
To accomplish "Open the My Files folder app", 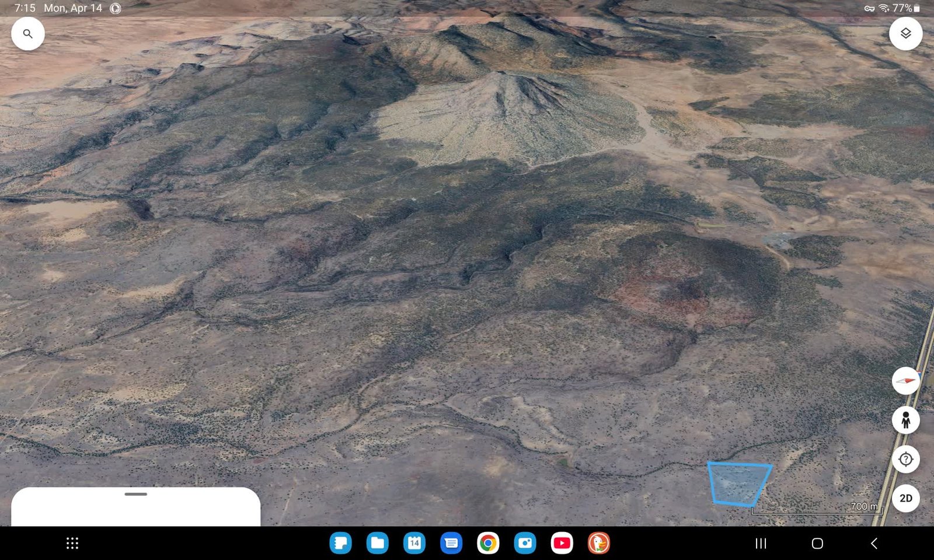I will point(377,544).
